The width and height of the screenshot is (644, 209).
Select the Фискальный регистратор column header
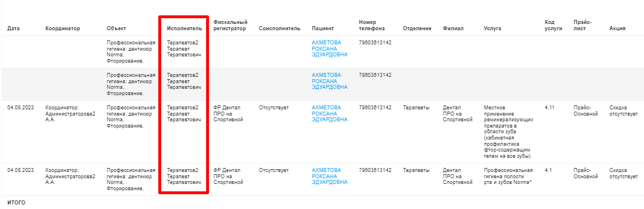pyautogui.click(x=230, y=25)
